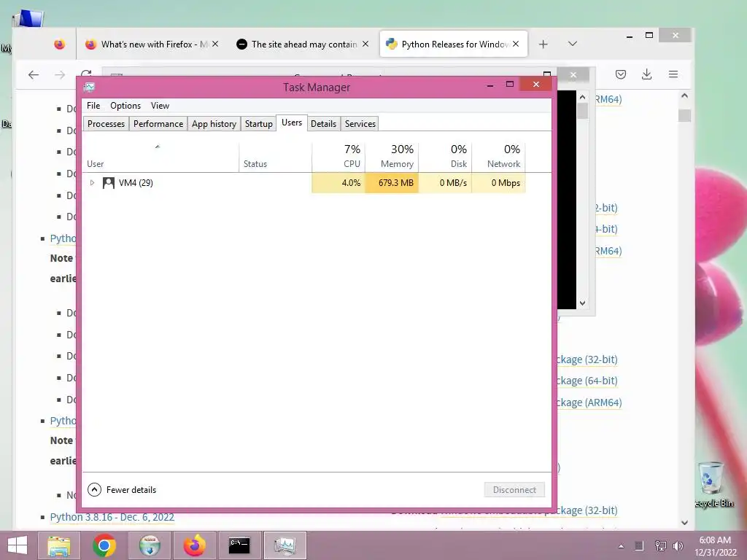Select the 4.0% CPU cell
The image size is (747, 560).
(338, 183)
